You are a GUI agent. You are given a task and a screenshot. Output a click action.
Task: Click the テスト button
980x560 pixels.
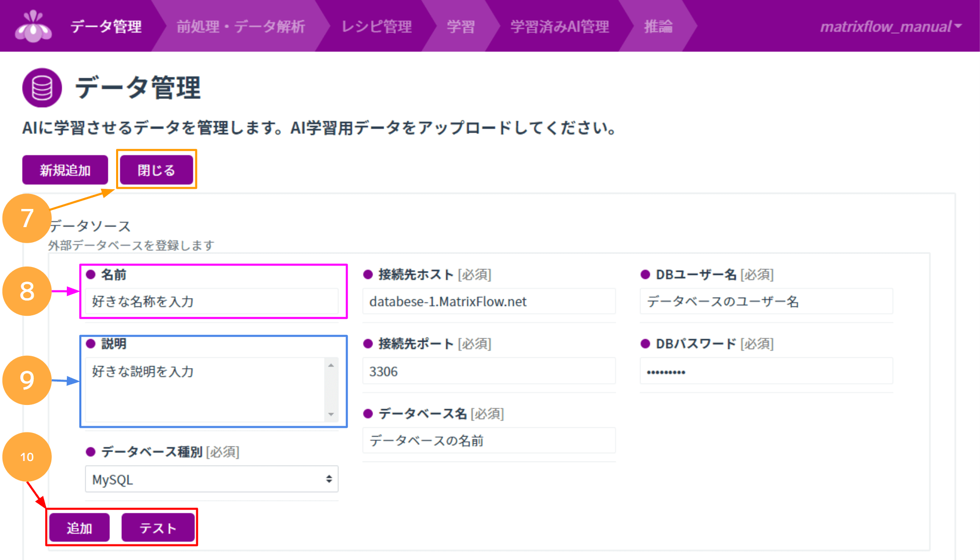(x=158, y=528)
